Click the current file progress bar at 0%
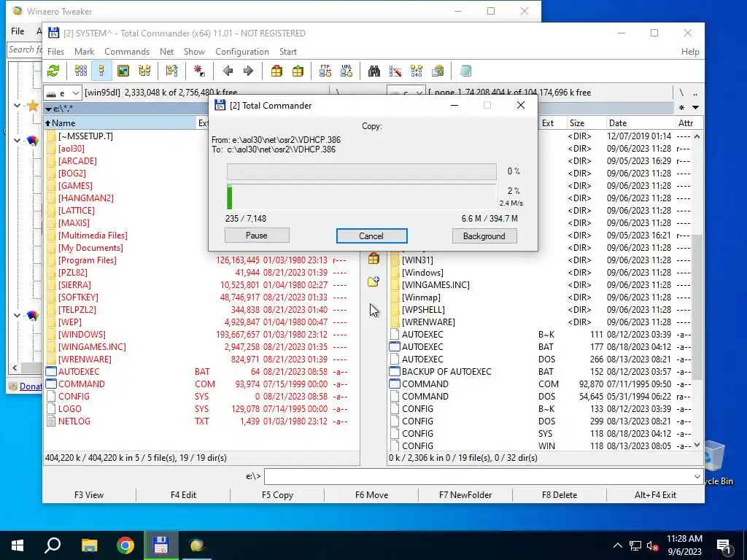Screen dimensions: 747x560 point(362,171)
